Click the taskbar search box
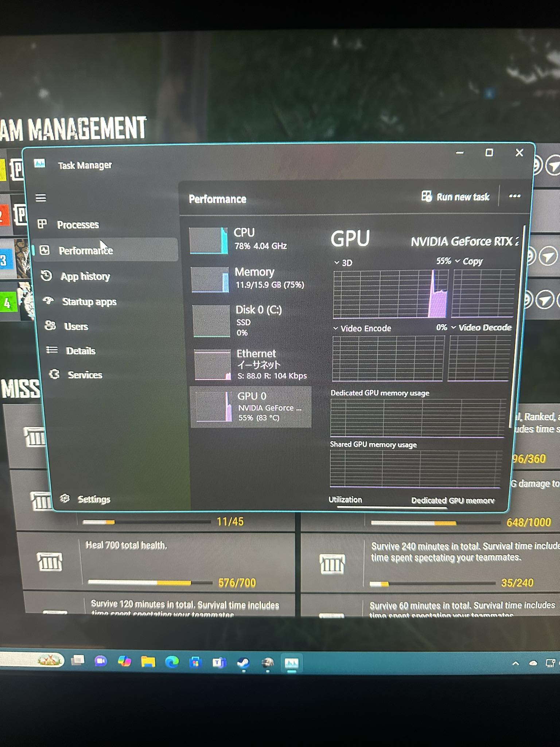Screen dimensions: 560x747 (x=32, y=660)
